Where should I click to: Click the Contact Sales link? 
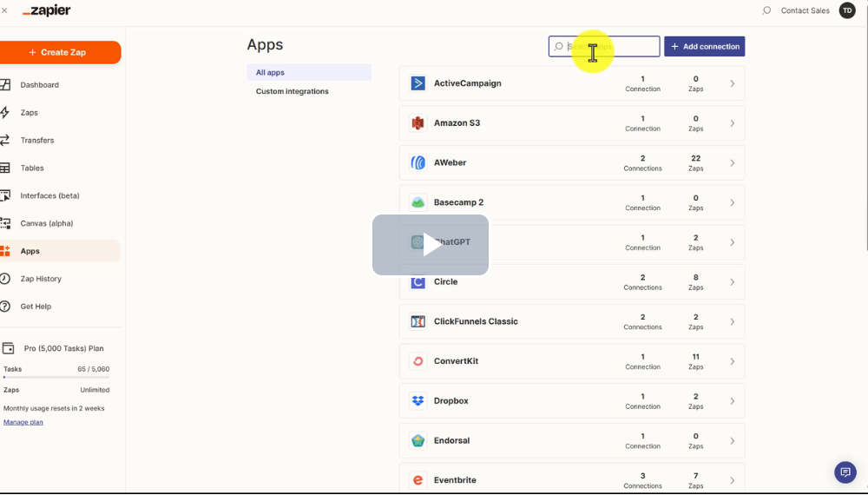(x=805, y=10)
